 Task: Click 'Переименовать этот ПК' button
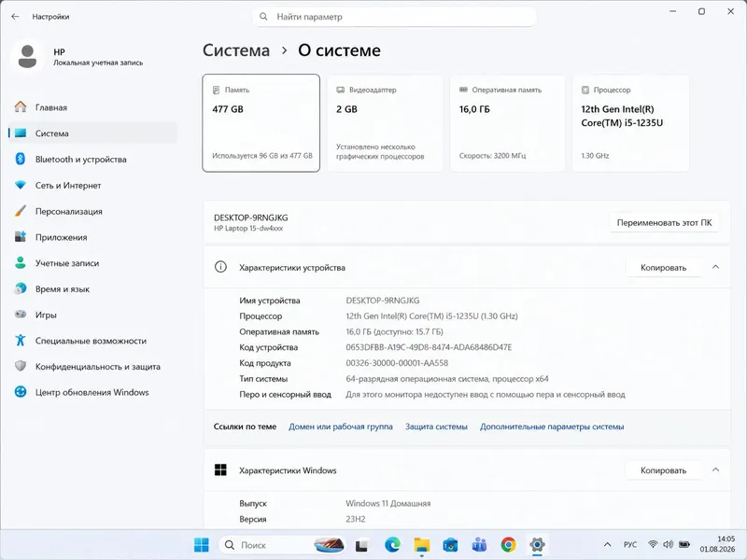point(664,222)
